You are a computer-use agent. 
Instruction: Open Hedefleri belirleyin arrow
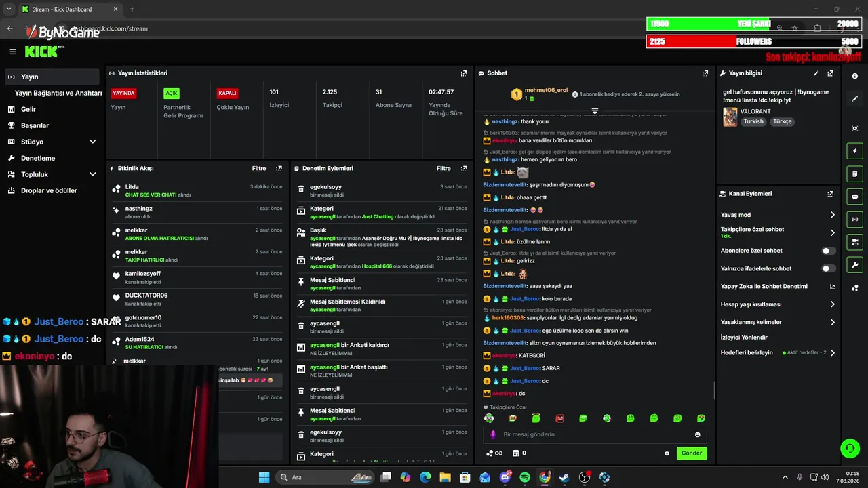click(x=833, y=353)
